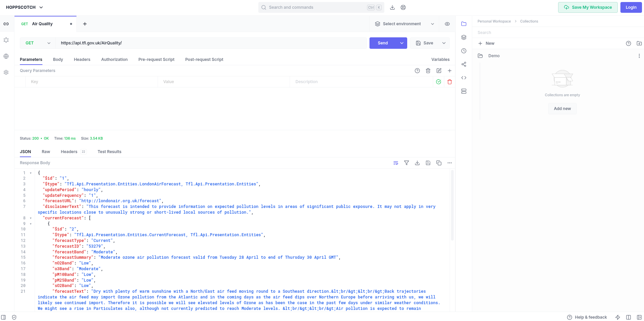Open the Generate code icon in sidebar
This screenshot has height=321, width=644.
464,78
